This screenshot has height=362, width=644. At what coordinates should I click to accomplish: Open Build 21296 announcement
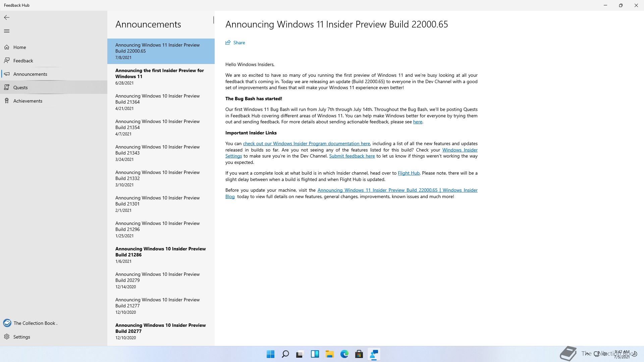(161, 230)
